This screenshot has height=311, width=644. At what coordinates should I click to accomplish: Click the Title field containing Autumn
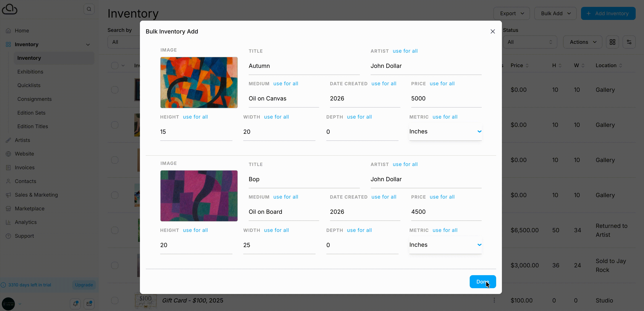tap(304, 66)
